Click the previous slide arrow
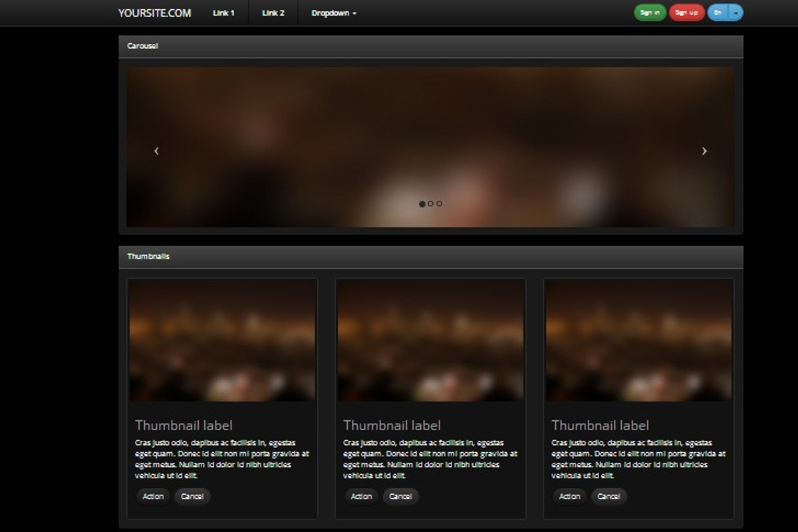798x532 pixels. pyautogui.click(x=156, y=151)
